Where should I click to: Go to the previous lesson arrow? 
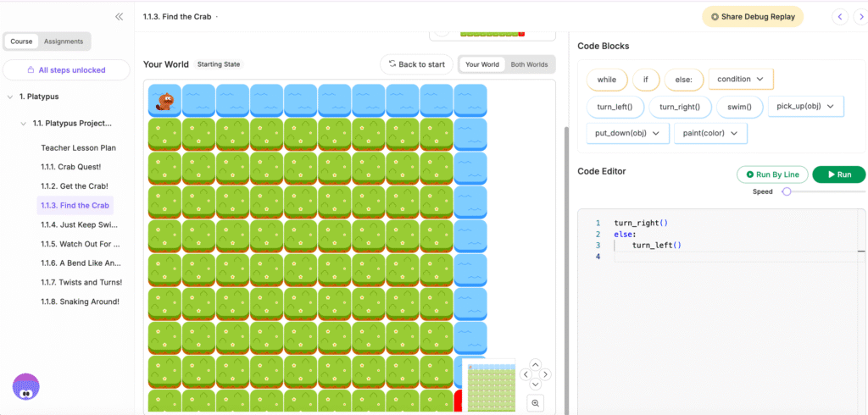(840, 17)
